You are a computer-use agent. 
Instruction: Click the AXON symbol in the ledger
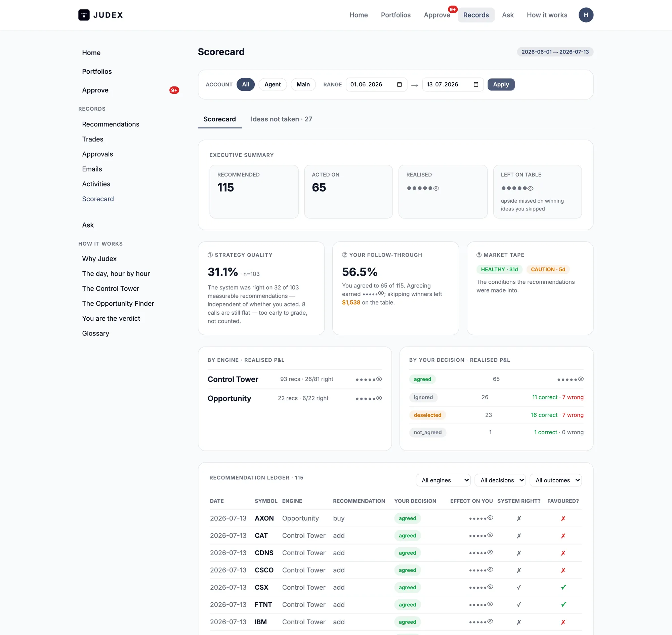pyautogui.click(x=264, y=518)
